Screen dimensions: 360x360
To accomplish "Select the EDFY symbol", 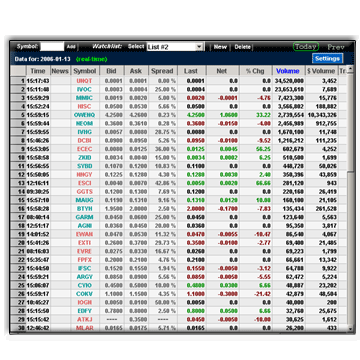I will click(x=84, y=311).
